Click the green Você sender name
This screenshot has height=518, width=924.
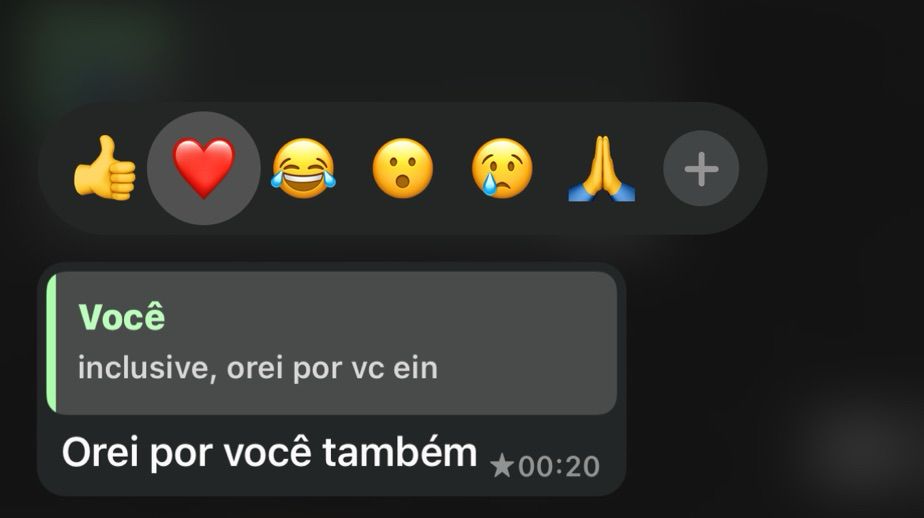point(122,316)
